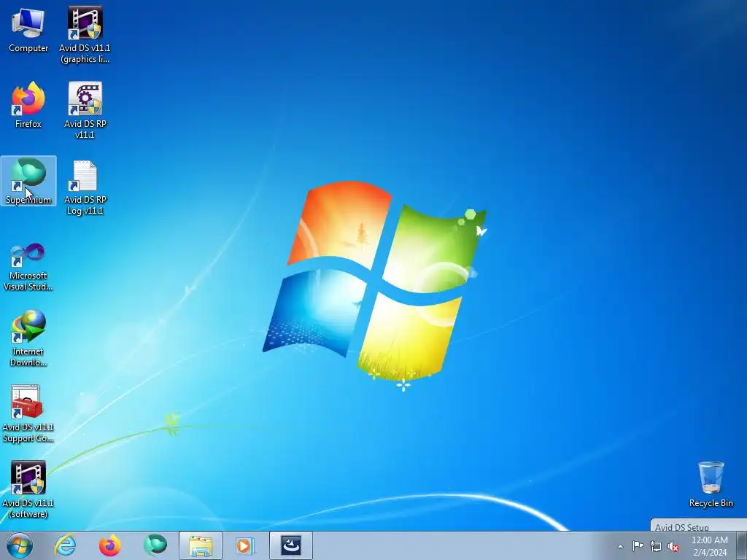
Task: Open Windows Explorer from the taskbar
Action: click(x=201, y=545)
